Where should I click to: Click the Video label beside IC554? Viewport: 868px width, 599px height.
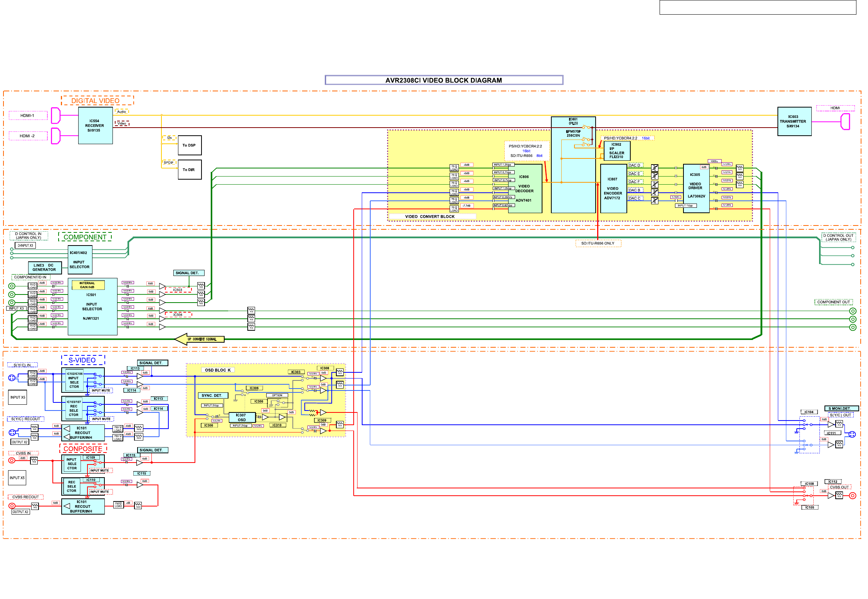[122, 123]
